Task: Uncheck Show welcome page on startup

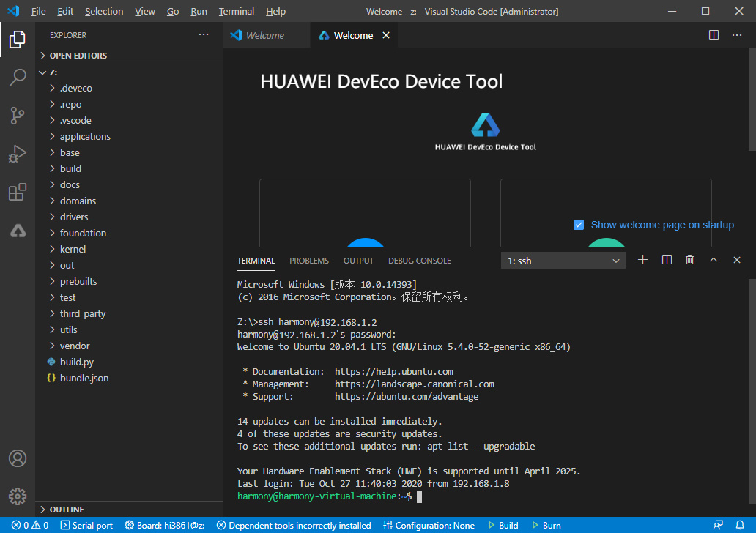Action: point(579,225)
